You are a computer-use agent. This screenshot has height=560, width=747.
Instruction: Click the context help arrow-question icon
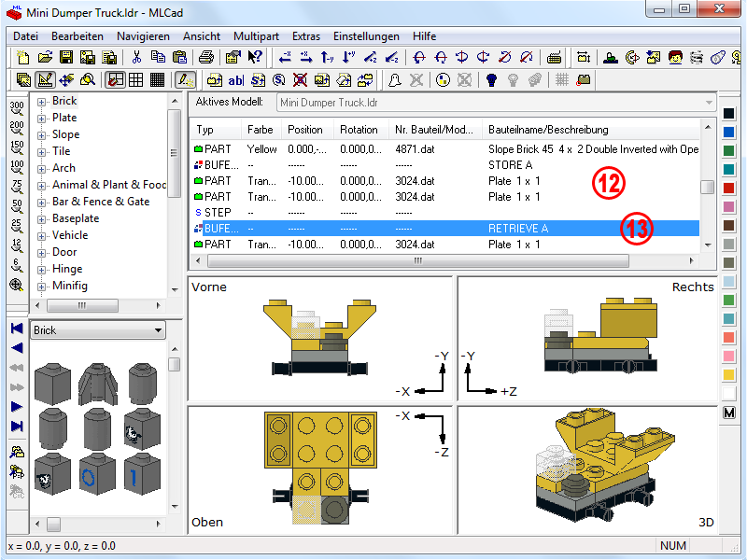(255, 58)
